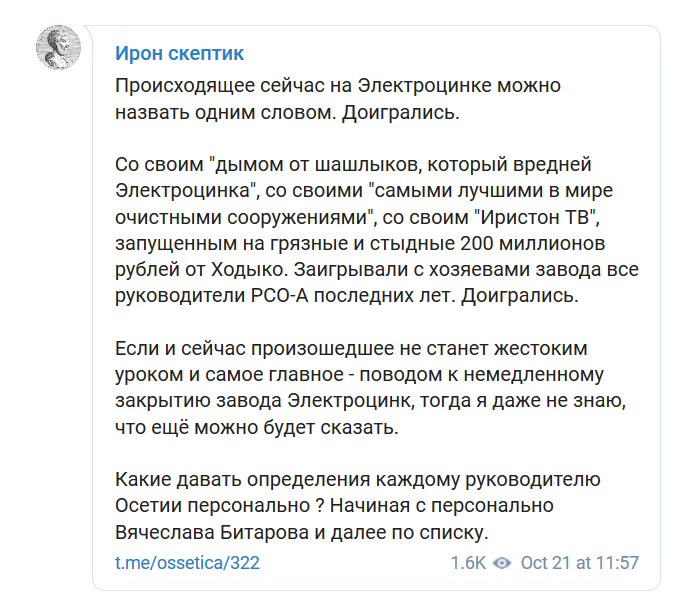Open the Ирон скептик channel name
Viewport: 683px width, 607px height.
click(179, 53)
